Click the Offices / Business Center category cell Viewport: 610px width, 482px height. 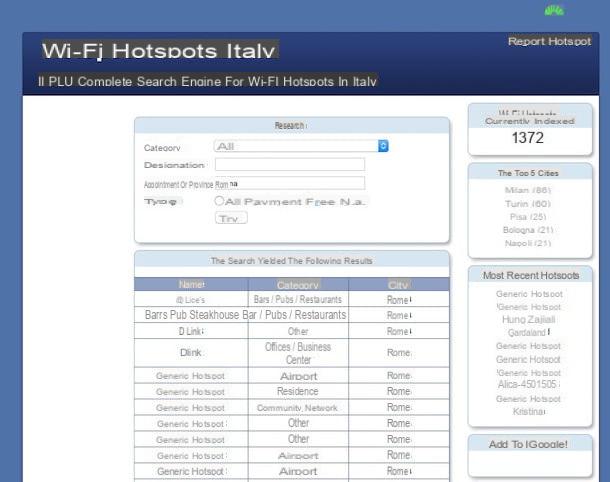[298, 353]
